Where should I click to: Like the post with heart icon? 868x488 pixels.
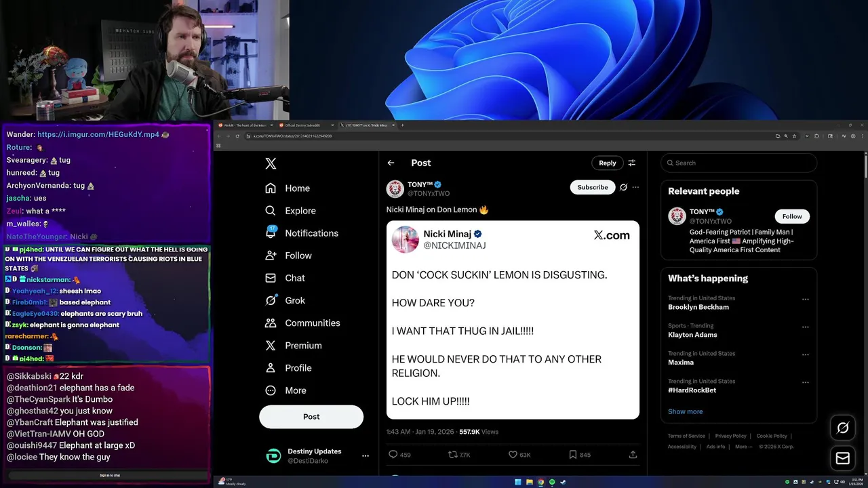point(513,455)
